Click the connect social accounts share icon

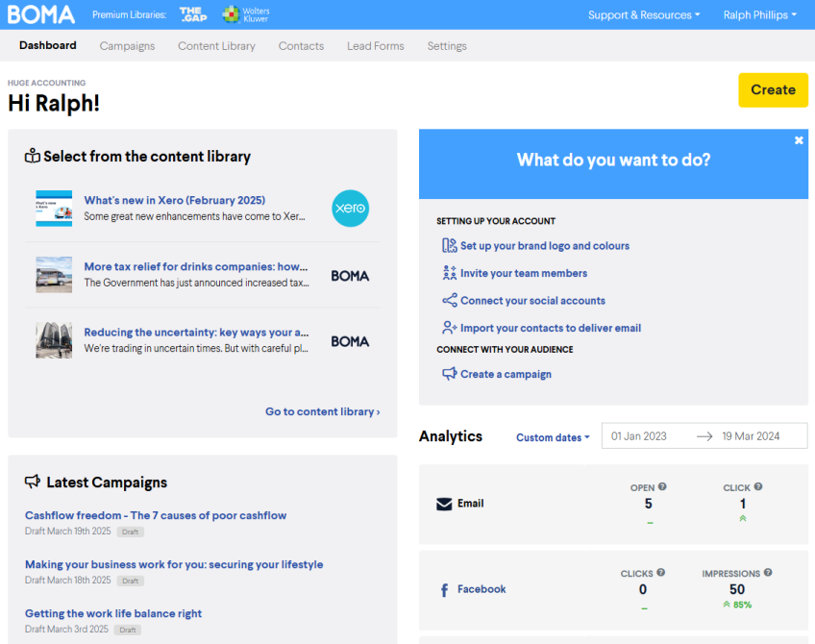449,301
